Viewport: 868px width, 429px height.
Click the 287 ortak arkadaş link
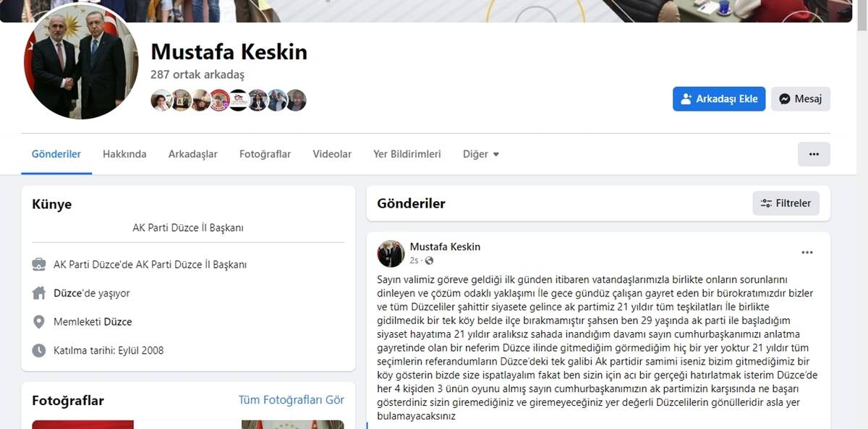pos(197,75)
